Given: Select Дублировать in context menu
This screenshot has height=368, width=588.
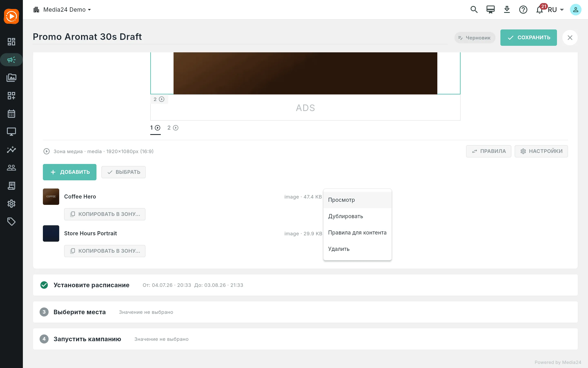Looking at the screenshot, I should click(357, 216).
